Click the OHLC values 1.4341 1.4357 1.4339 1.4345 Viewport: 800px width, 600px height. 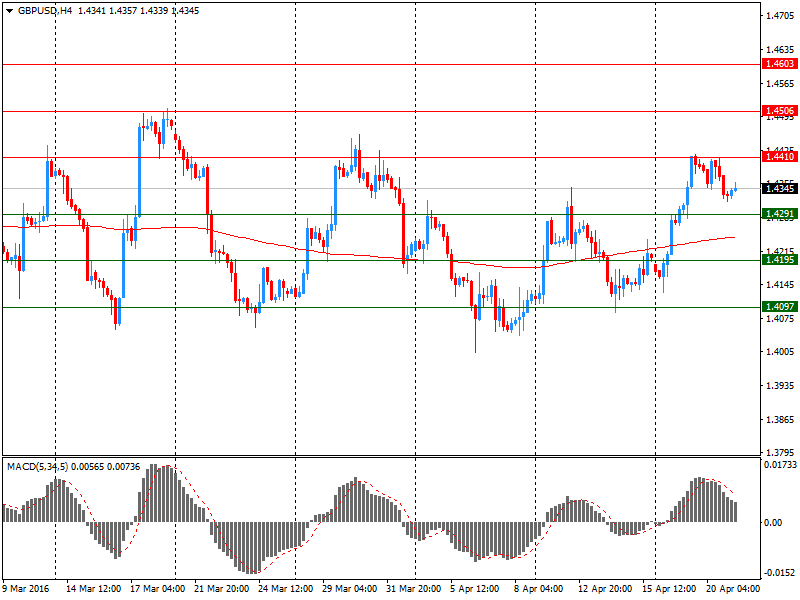(x=138, y=11)
